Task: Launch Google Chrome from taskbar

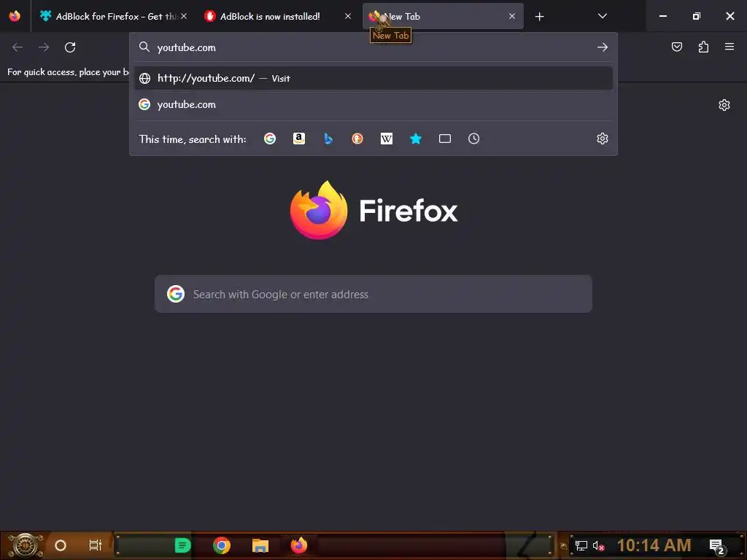Action: (x=222, y=545)
